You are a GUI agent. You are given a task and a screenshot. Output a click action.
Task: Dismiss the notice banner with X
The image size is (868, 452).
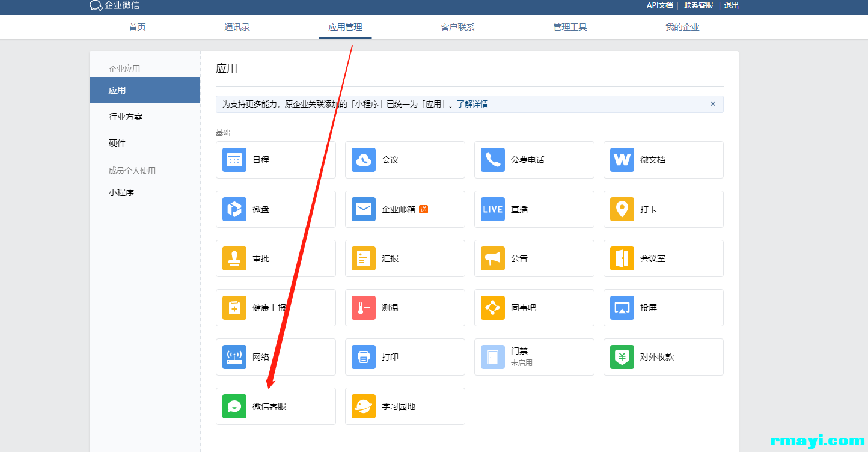(x=712, y=104)
